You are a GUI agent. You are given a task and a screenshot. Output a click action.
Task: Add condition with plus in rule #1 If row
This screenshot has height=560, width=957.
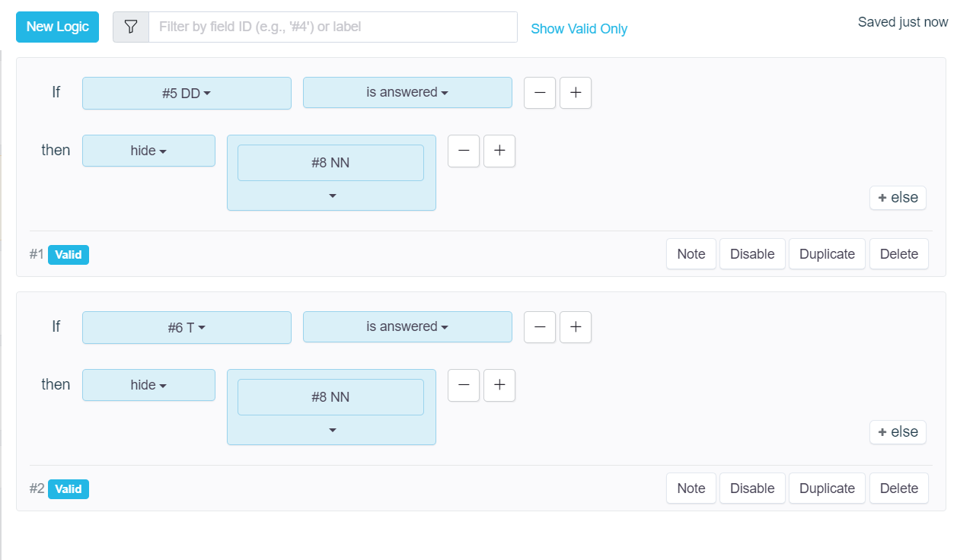(576, 93)
